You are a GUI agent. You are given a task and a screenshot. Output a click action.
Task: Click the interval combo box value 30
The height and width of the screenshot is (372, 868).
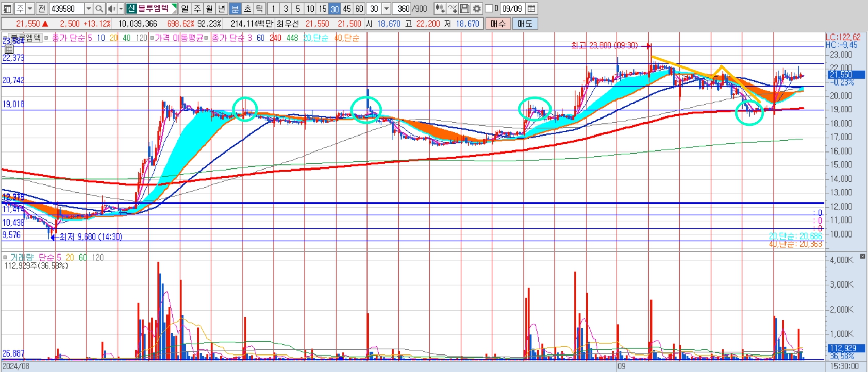point(374,9)
